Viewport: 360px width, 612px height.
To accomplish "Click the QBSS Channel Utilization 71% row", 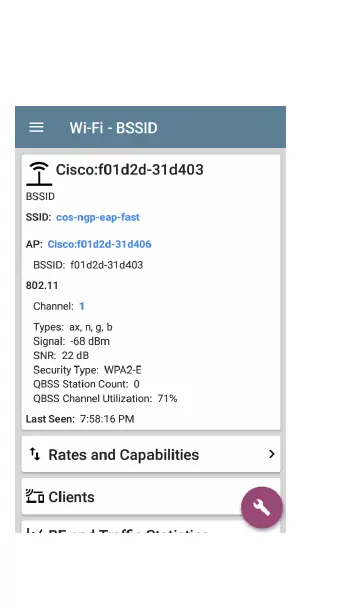I will (105, 399).
